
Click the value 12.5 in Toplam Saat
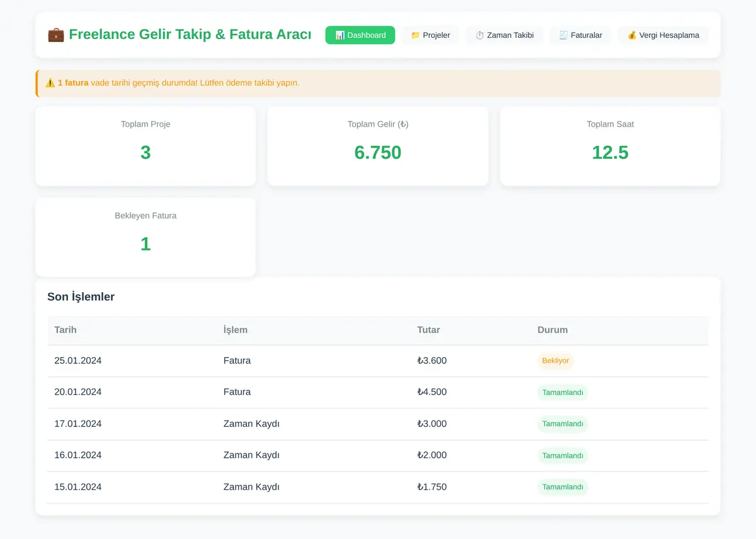(610, 153)
